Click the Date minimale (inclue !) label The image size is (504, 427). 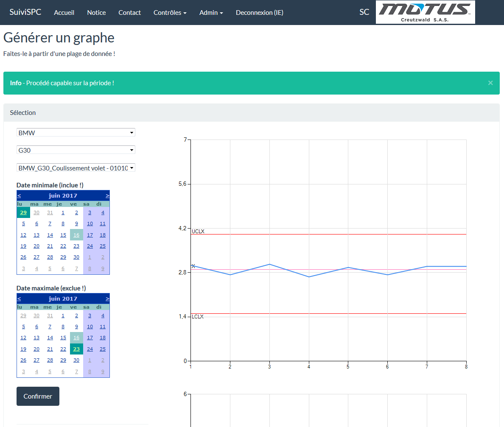point(50,185)
